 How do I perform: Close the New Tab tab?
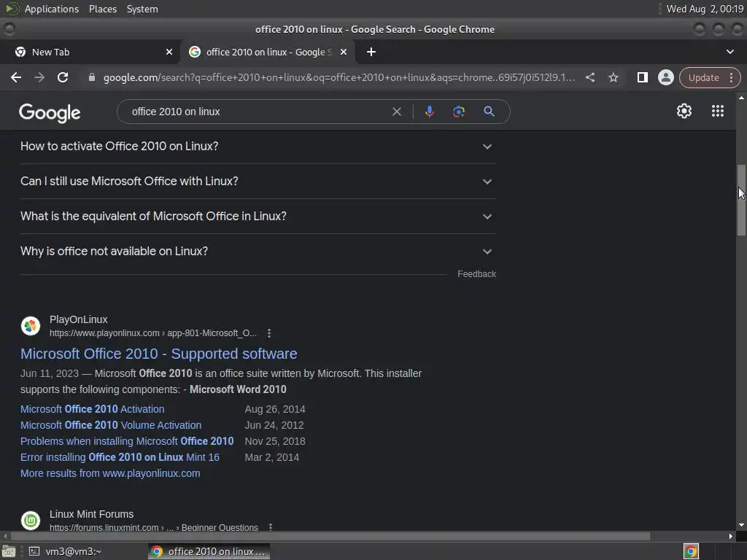click(x=169, y=52)
